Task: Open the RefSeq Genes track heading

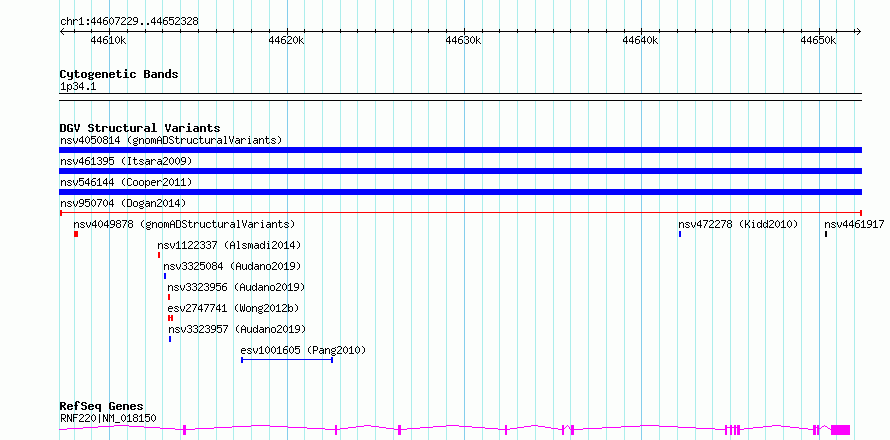Action: tap(101, 407)
